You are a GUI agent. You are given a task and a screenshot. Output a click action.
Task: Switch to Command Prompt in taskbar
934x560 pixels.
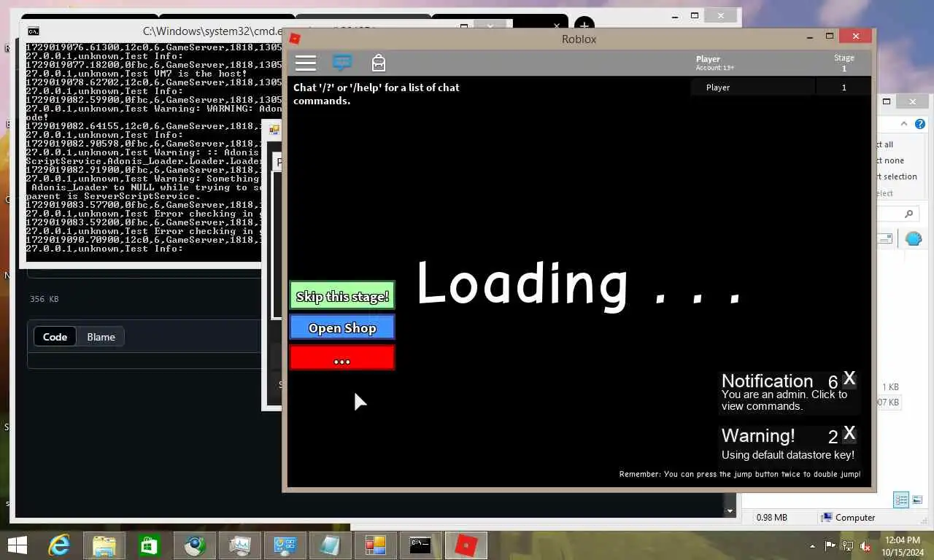coord(420,545)
